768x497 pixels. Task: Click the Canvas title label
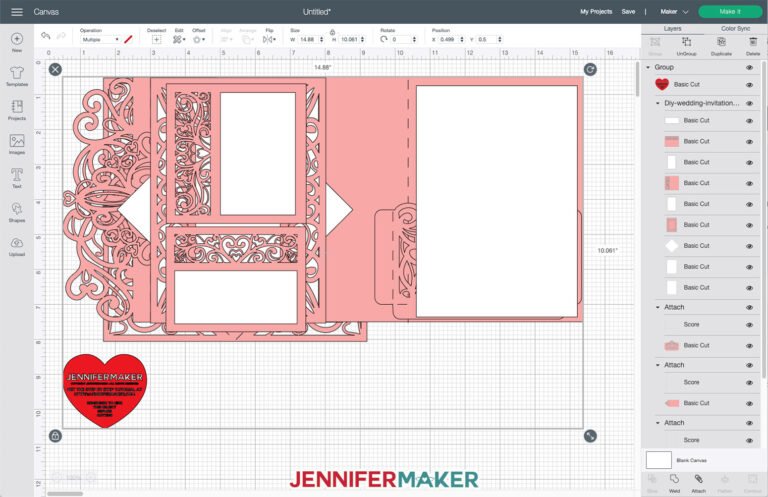click(46, 12)
